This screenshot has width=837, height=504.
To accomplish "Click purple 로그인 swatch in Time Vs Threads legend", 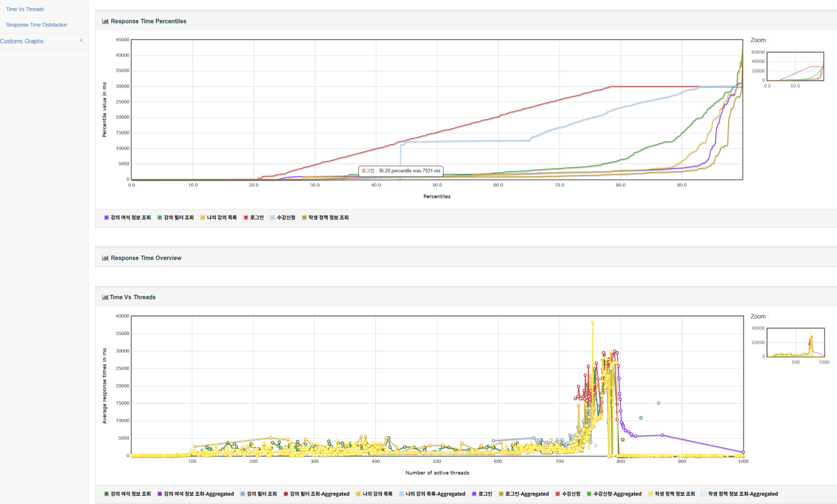I will pyautogui.click(x=474, y=494).
